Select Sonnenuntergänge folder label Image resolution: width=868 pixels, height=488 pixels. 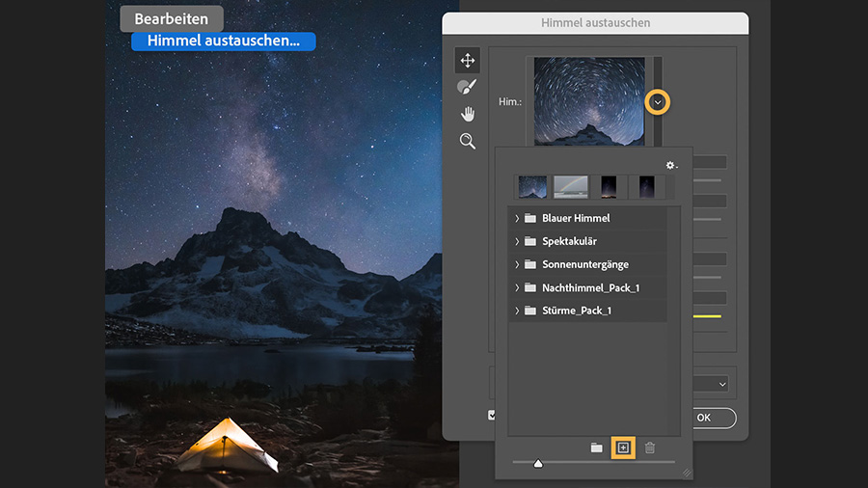pos(585,264)
